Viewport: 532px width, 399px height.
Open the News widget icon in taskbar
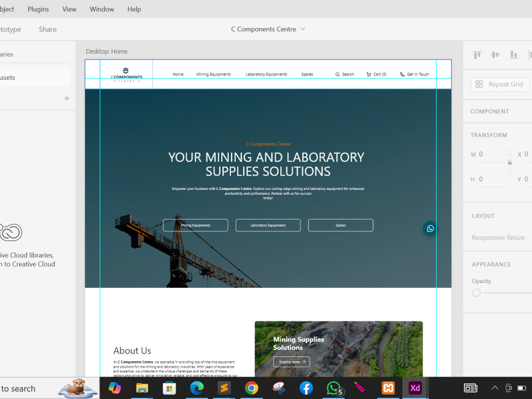(471, 388)
